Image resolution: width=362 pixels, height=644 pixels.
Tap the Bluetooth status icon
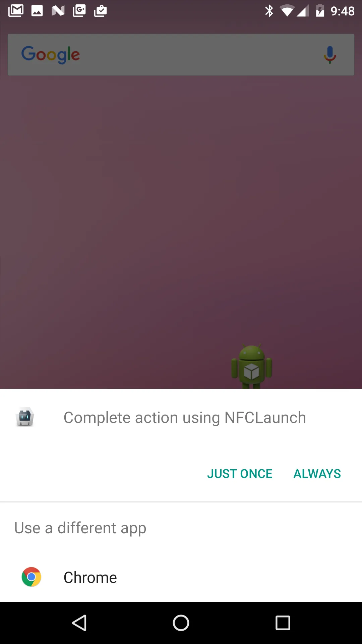(x=269, y=11)
